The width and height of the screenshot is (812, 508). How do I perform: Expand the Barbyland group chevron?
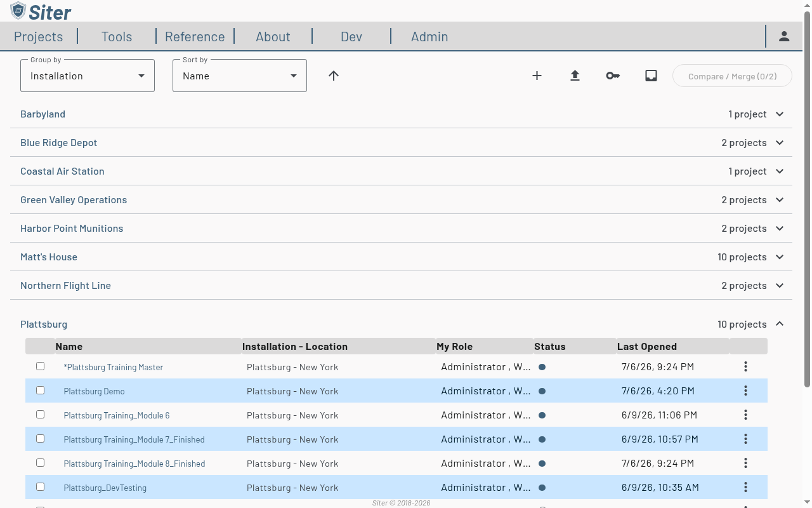[x=780, y=114]
